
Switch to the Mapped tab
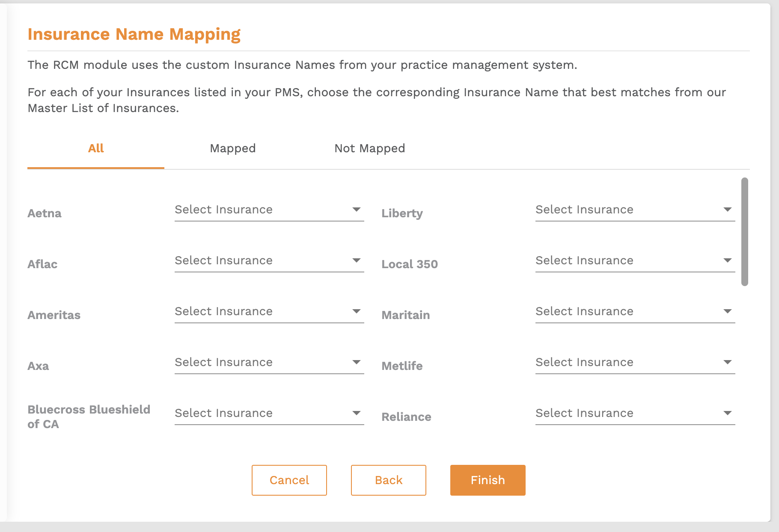pyautogui.click(x=233, y=148)
